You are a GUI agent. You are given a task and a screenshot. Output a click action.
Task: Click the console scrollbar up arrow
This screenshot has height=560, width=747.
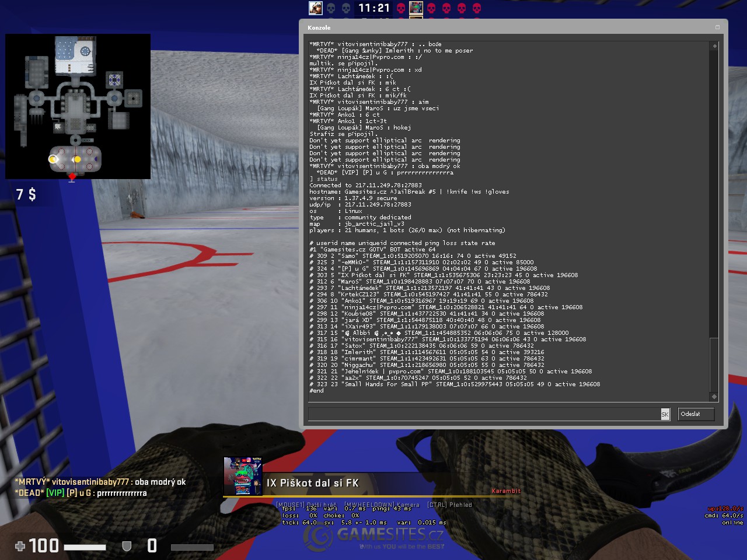[714, 45]
